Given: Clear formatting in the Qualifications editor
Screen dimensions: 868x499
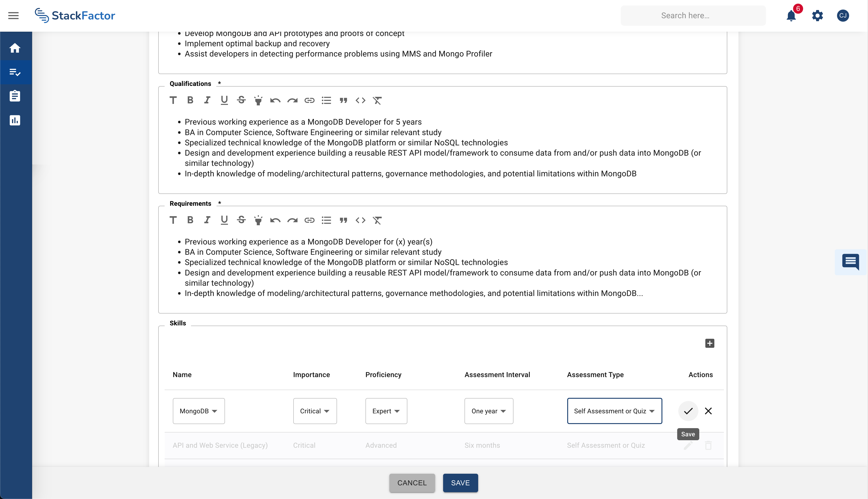Looking at the screenshot, I should (378, 100).
